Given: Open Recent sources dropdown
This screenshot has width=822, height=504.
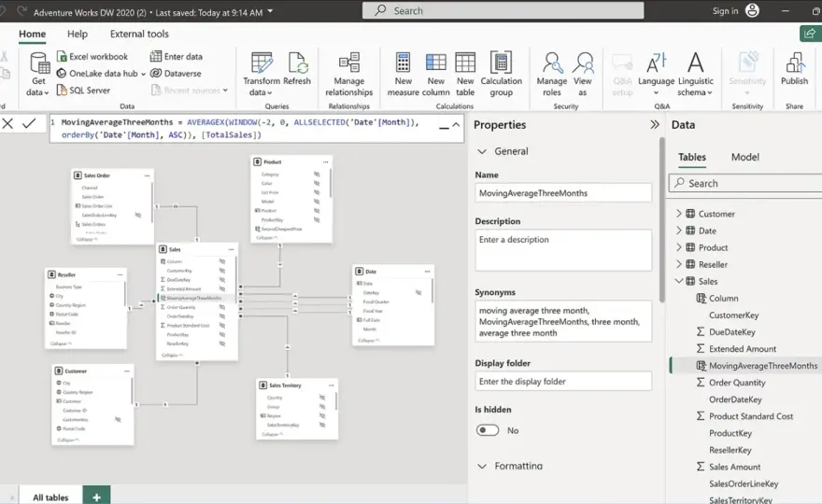Looking at the screenshot, I should coord(191,91).
